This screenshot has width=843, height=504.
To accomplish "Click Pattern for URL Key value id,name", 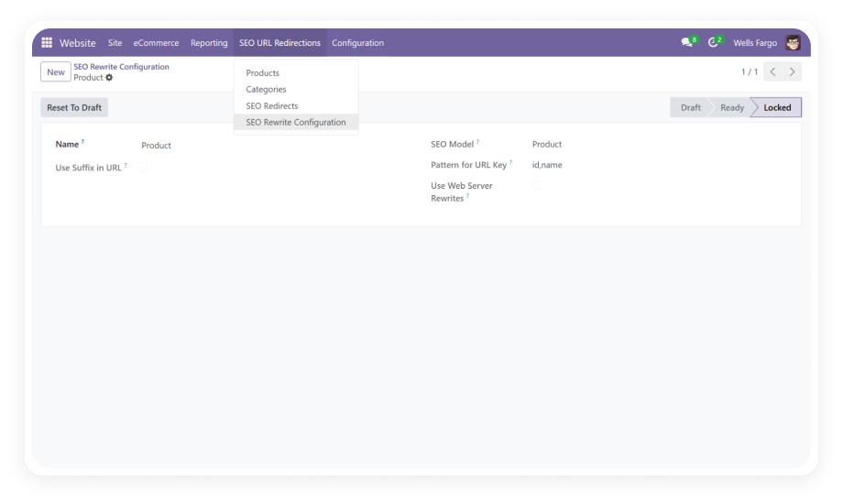I will [x=547, y=165].
